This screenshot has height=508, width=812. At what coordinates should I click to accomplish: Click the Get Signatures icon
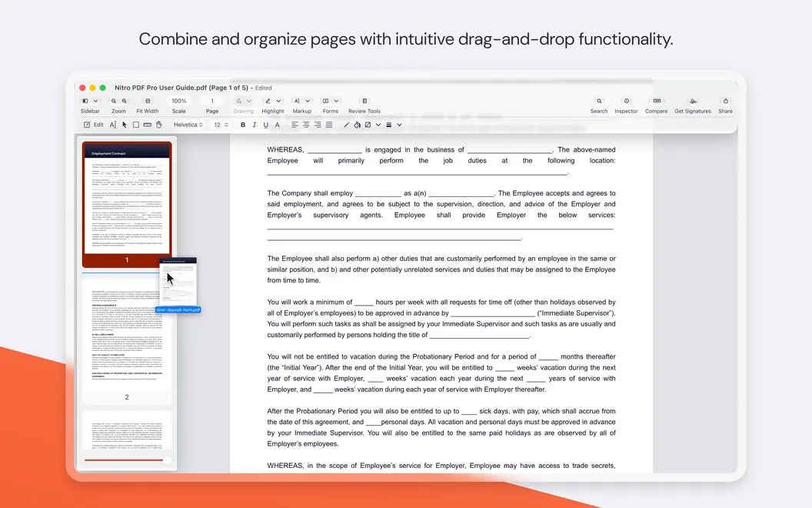693,101
